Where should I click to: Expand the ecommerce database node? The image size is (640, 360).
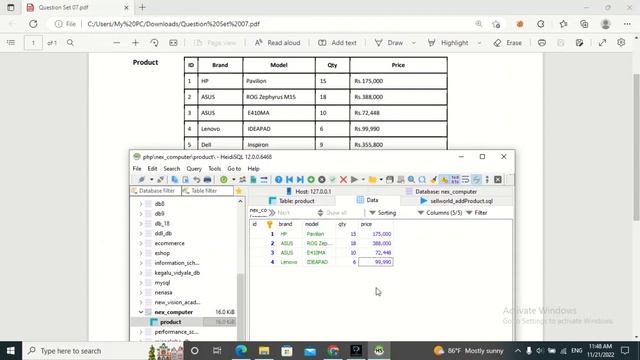(x=141, y=243)
